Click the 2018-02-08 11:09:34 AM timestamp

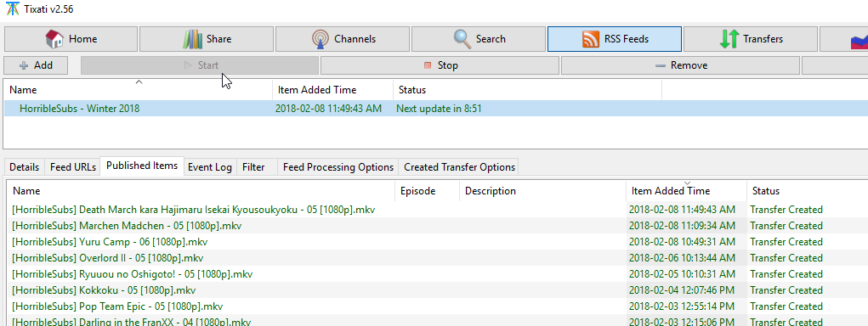point(682,226)
